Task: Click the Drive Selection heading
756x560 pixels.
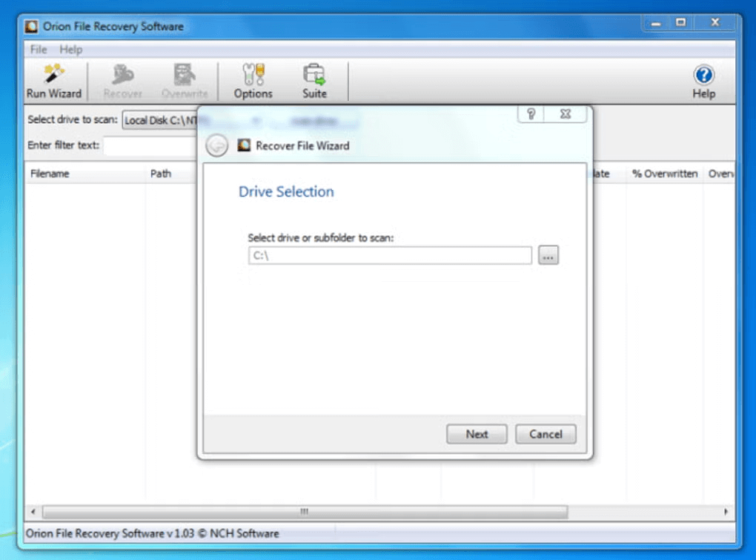Action: click(286, 191)
